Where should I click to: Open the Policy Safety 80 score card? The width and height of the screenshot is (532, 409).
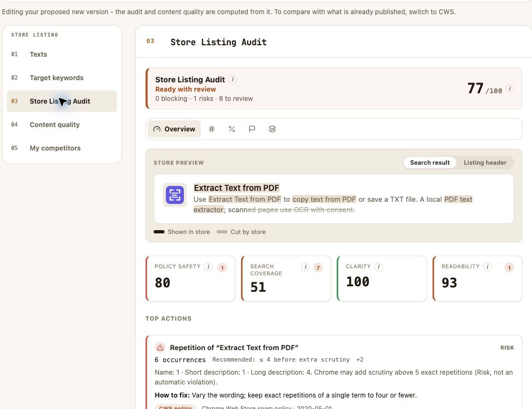click(x=190, y=279)
